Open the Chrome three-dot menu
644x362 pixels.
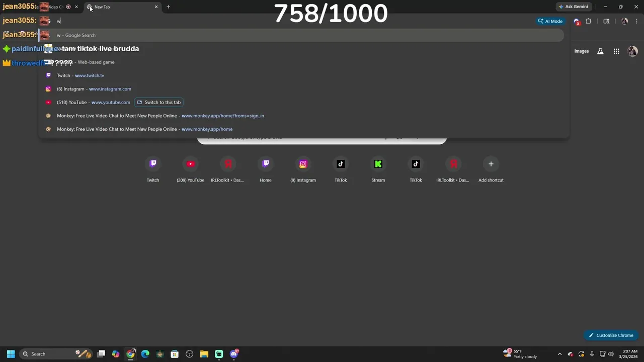[x=636, y=21]
